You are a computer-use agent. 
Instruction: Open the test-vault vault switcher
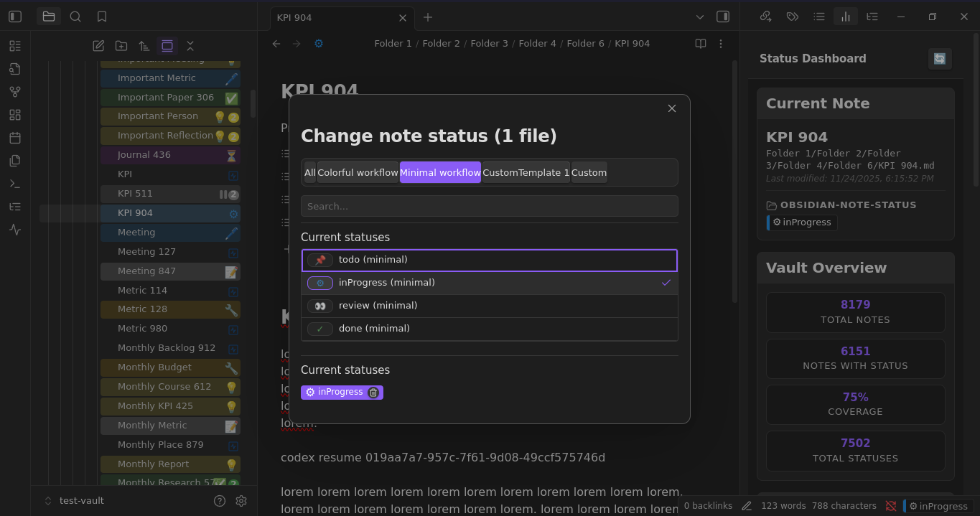(75, 501)
